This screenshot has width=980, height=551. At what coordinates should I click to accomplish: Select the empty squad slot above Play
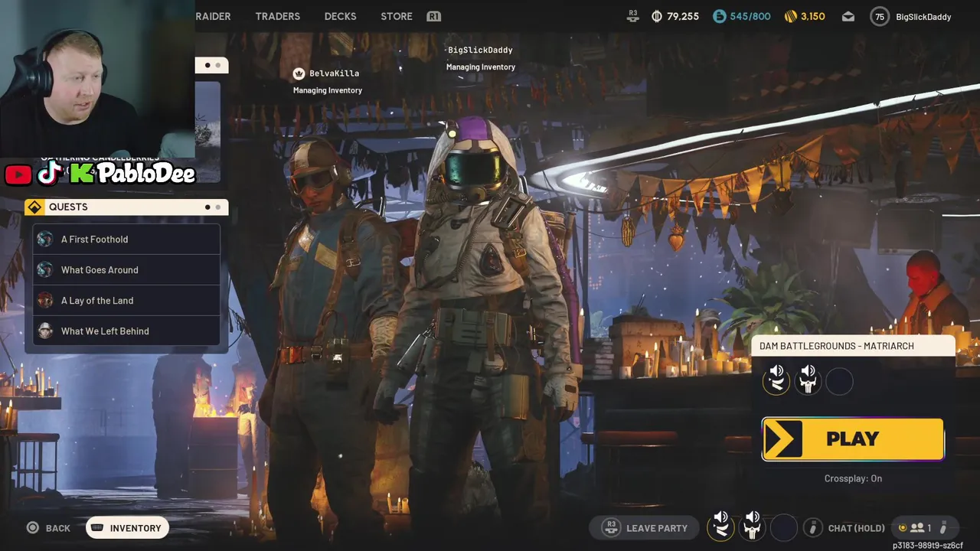839,381
